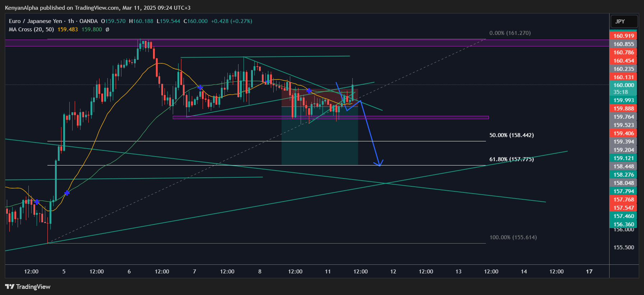Click the date label 8 on time axis

(260, 272)
